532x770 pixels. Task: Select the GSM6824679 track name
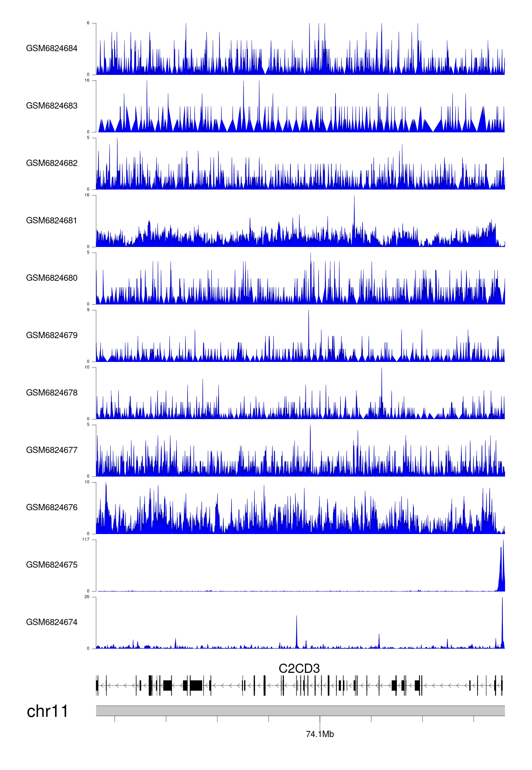[51, 335]
